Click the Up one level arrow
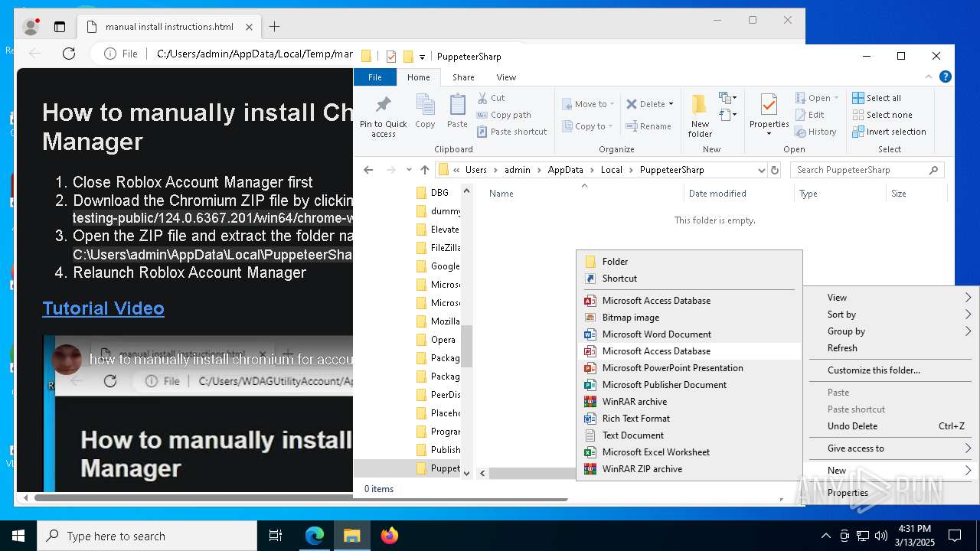Screen dimensions: 980x551 click(x=425, y=170)
